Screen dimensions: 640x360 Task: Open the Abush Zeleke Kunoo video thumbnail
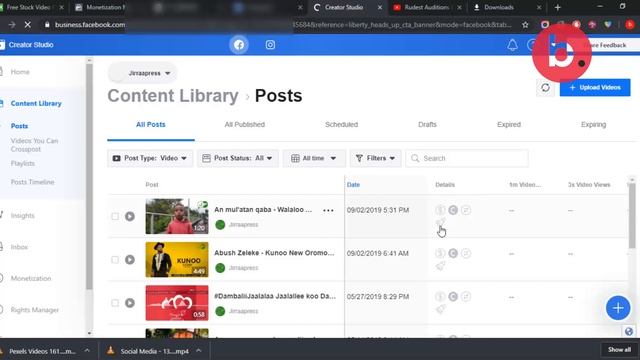(177, 260)
